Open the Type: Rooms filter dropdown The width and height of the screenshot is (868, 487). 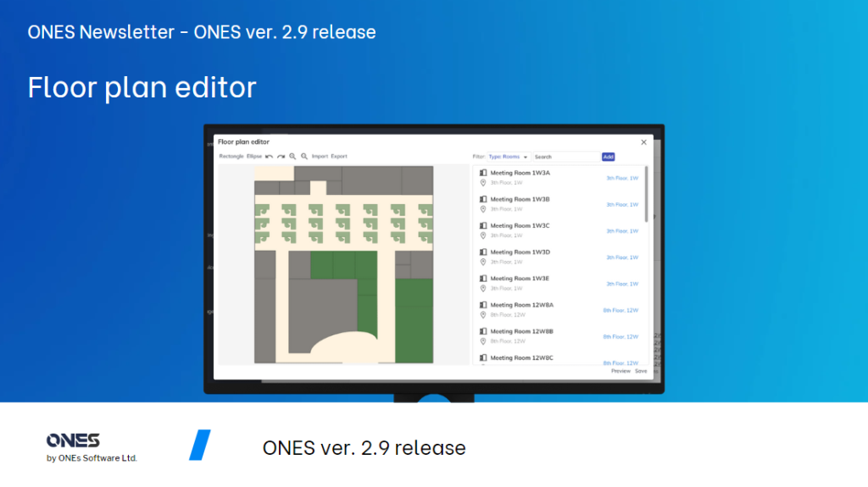click(509, 158)
